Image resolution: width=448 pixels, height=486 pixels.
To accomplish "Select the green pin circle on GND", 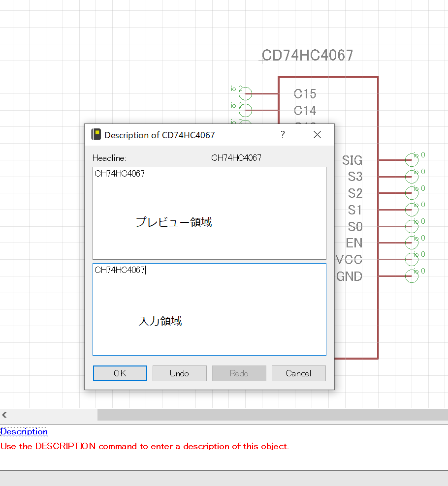I will [412, 276].
